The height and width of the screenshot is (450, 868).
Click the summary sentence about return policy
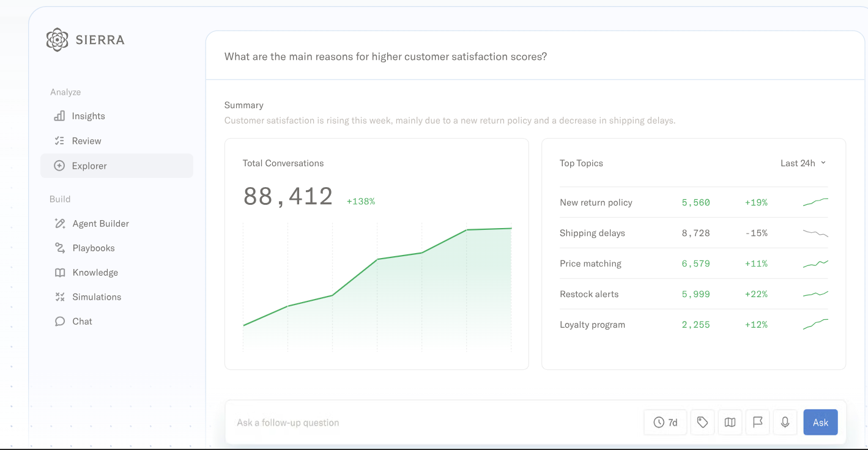click(450, 120)
